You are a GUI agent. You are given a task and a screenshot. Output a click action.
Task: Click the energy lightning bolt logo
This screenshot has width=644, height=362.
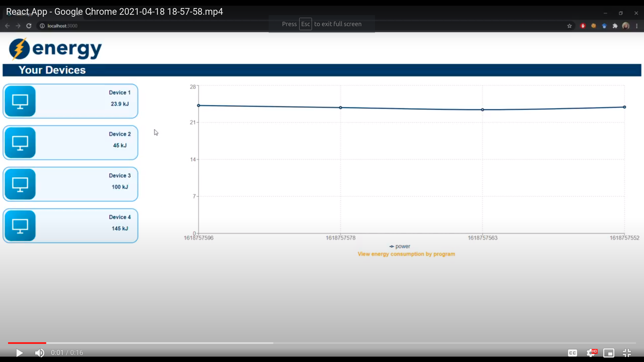(x=19, y=49)
